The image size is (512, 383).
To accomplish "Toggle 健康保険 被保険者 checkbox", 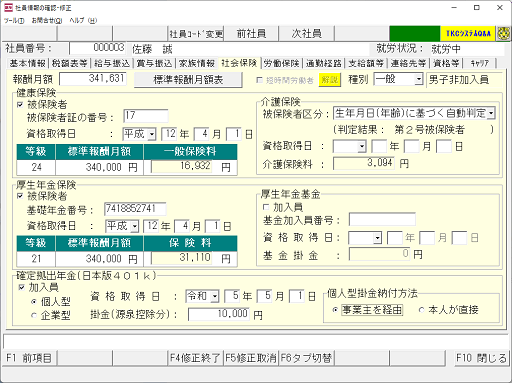I will 20,105.
